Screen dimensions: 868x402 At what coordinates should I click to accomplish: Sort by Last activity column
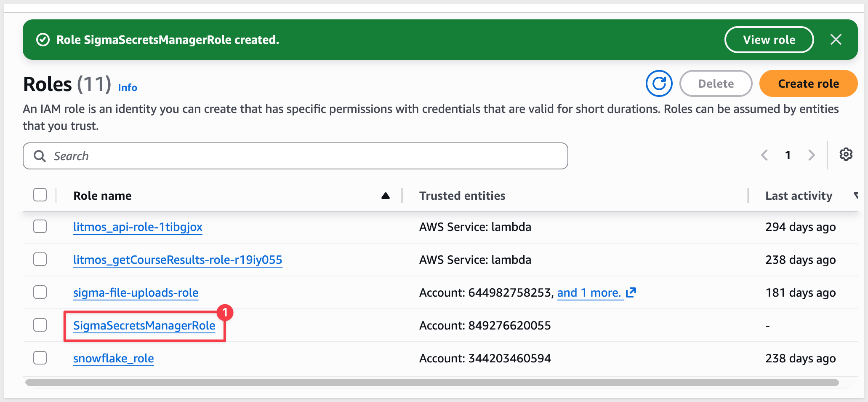tap(799, 196)
